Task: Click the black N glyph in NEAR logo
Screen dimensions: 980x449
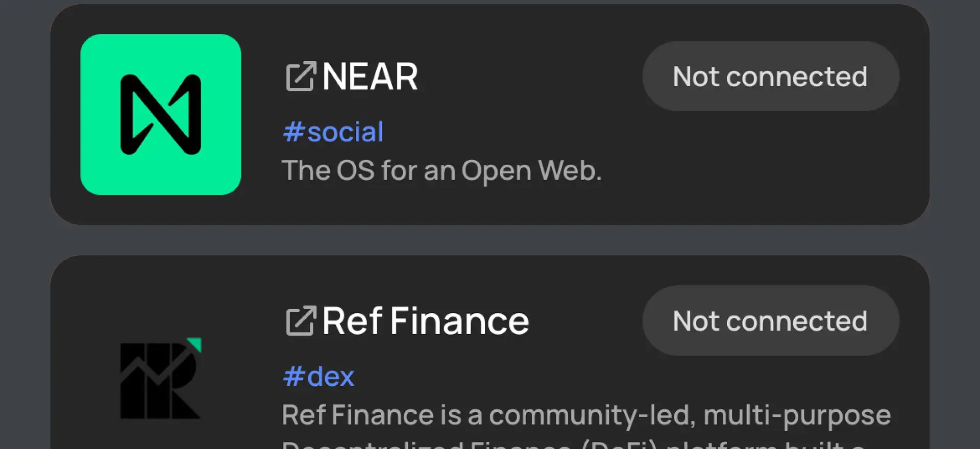Action: point(160,114)
